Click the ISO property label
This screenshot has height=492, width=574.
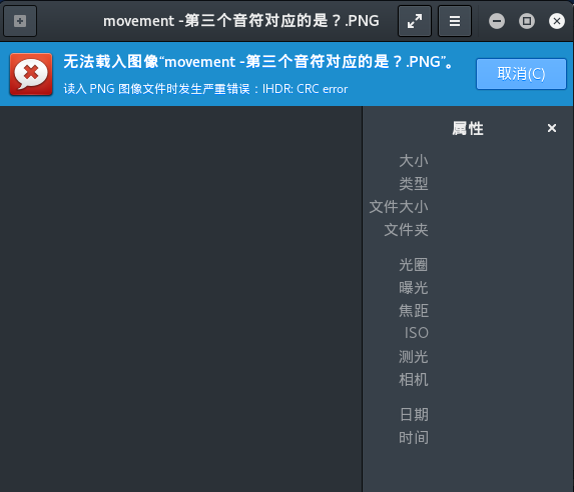point(417,333)
